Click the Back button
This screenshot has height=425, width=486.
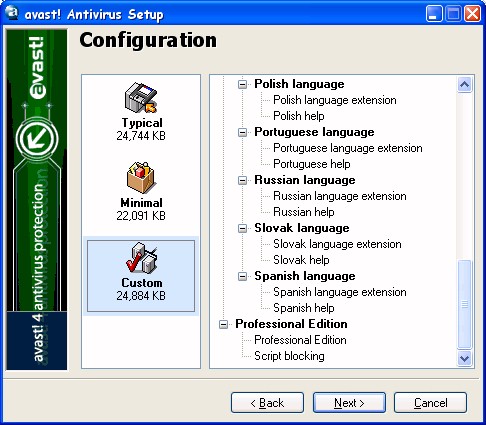267,403
